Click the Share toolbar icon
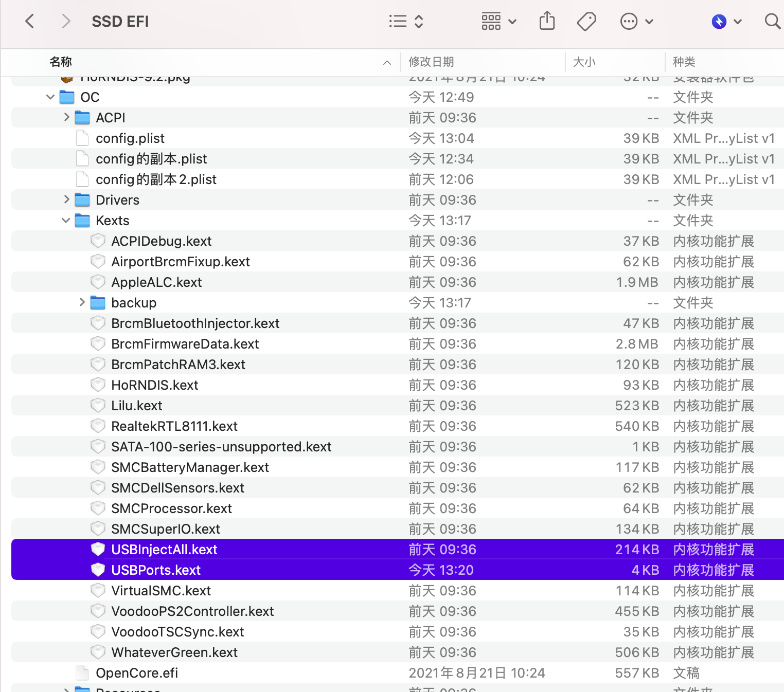 click(x=547, y=21)
